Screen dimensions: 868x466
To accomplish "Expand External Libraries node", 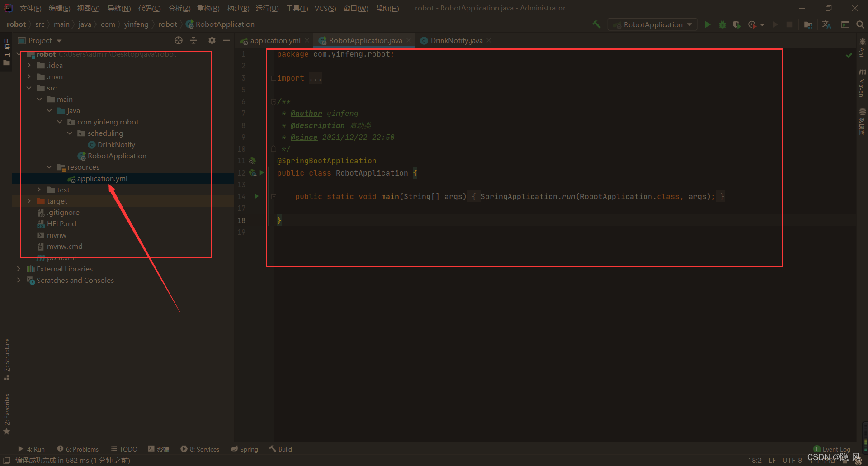I will coord(19,269).
